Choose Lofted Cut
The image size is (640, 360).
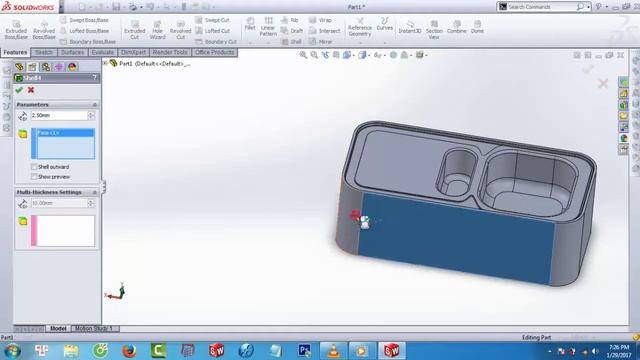click(x=212, y=31)
